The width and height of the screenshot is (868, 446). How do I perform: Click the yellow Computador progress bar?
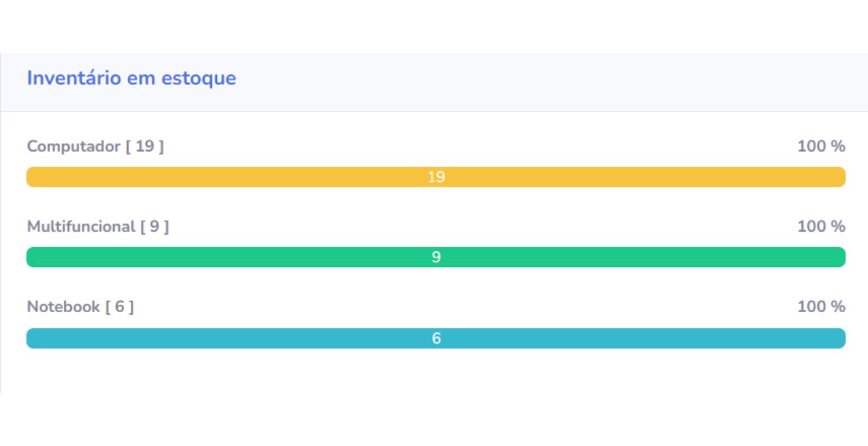coord(436,177)
